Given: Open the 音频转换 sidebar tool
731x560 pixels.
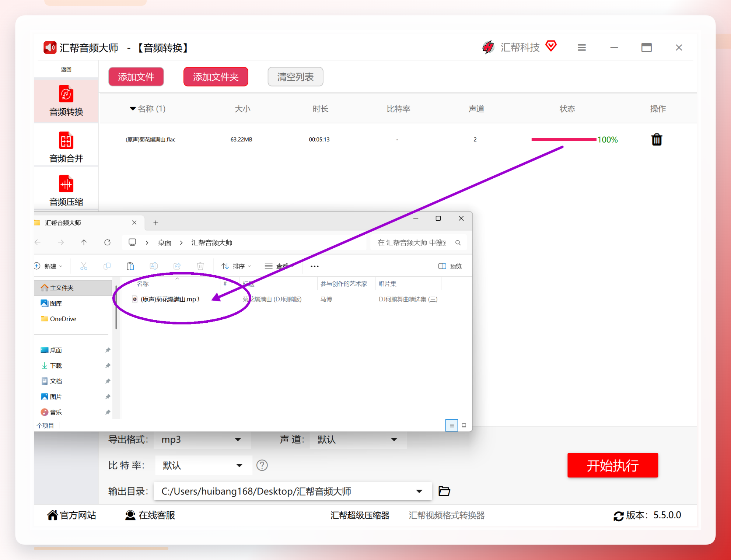Looking at the screenshot, I should 66,101.
